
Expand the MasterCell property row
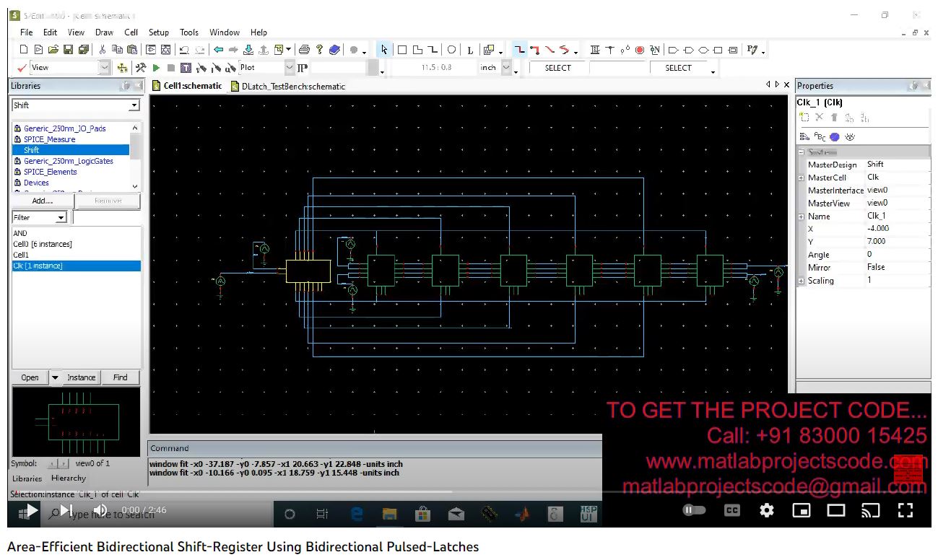[801, 178]
